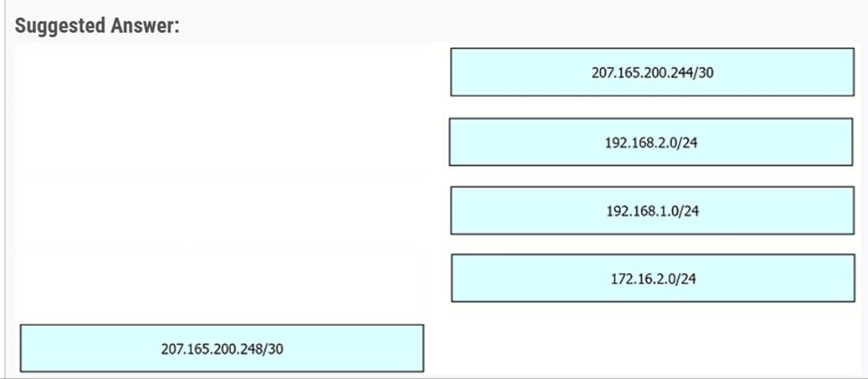The width and height of the screenshot is (868, 379).
Task: Select the 207.165.200.244/30 answer box
Action: 652,72
